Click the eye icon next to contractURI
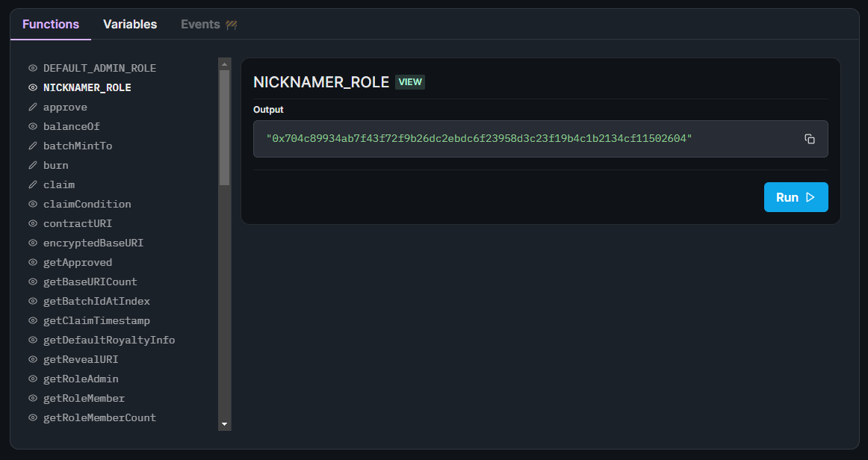 pos(31,223)
